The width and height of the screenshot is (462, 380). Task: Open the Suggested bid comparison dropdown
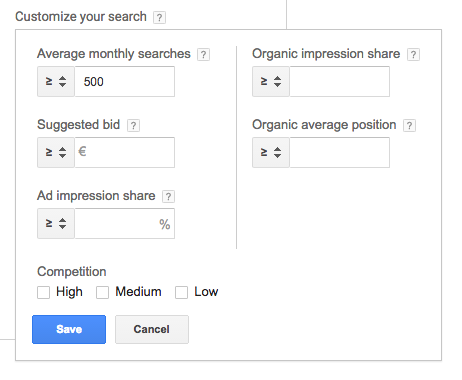(x=56, y=152)
